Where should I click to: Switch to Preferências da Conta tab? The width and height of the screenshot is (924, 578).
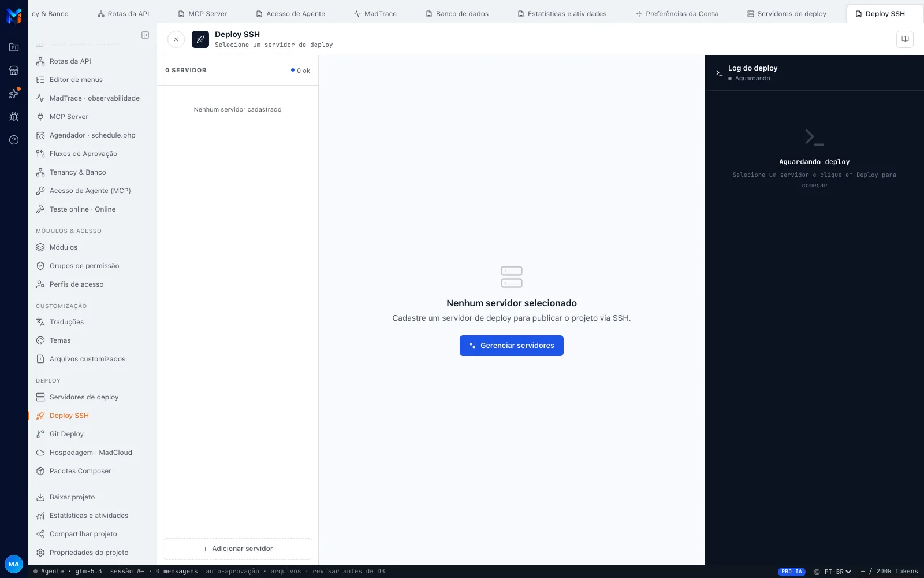click(676, 14)
